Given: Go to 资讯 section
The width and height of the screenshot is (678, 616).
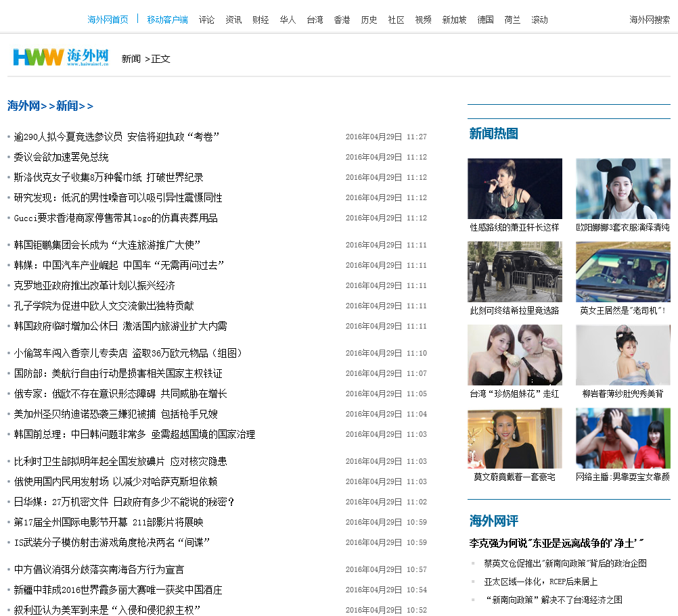Looking at the screenshot, I should (233, 20).
